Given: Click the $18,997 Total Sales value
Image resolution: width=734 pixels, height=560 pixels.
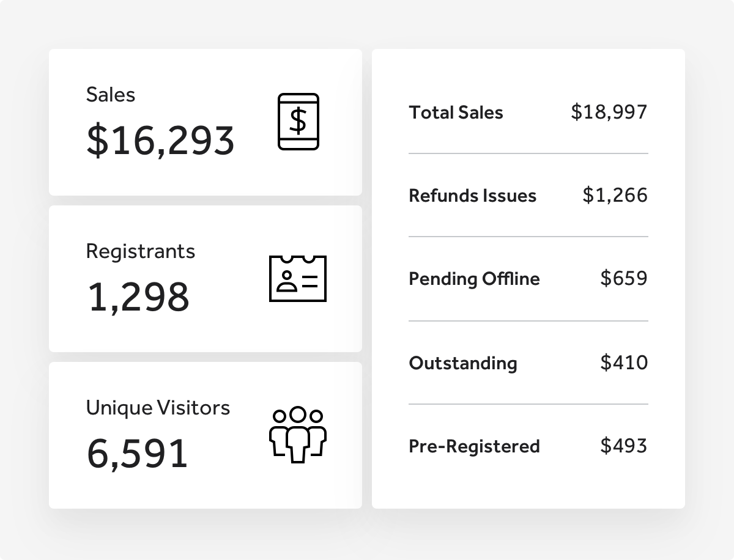Looking at the screenshot, I should point(610,112).
